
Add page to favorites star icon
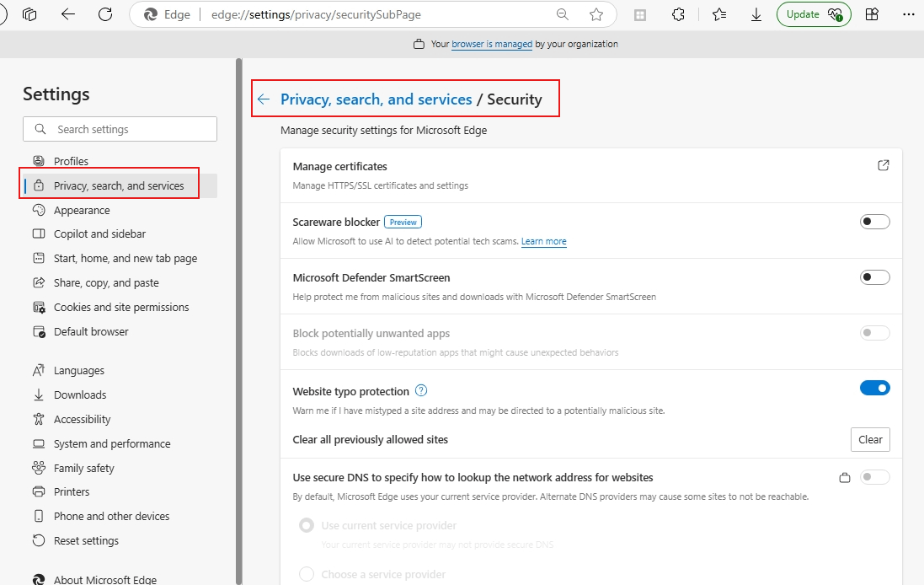point(596,14)
